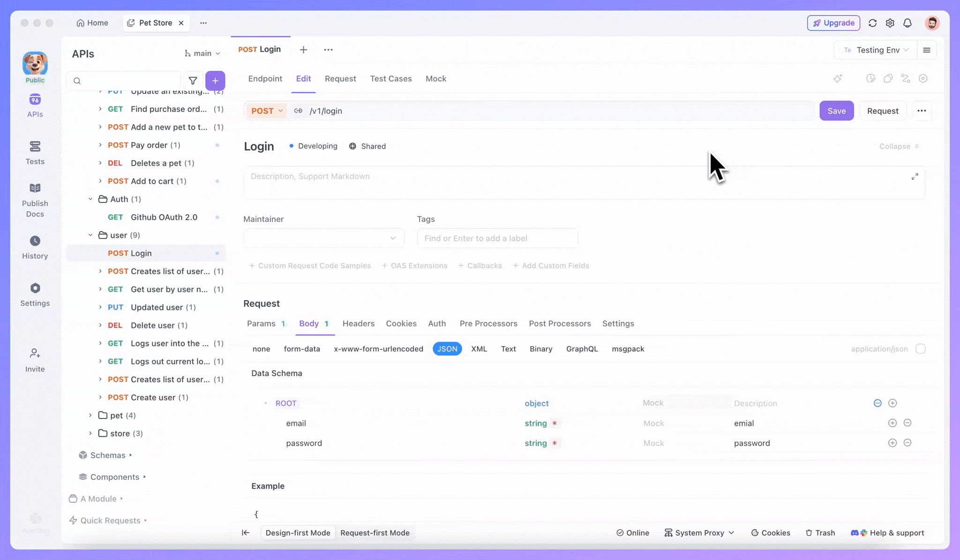The height and width of the screenshot is (560, 960).
Task: Click the purple plus button to add new API
Action: tap(216, 81)
